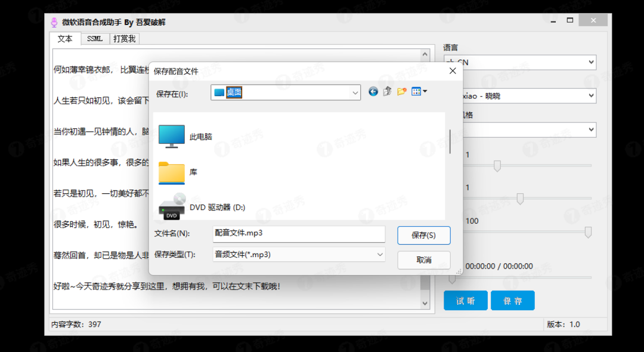Expand the 保存在 location dropdown
644x352 pixels.
coord(355,93)
